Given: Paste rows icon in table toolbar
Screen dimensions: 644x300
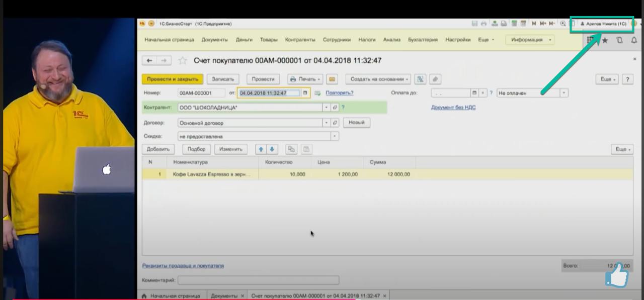Looking at the screenshot, I should (x=306, y=149).
